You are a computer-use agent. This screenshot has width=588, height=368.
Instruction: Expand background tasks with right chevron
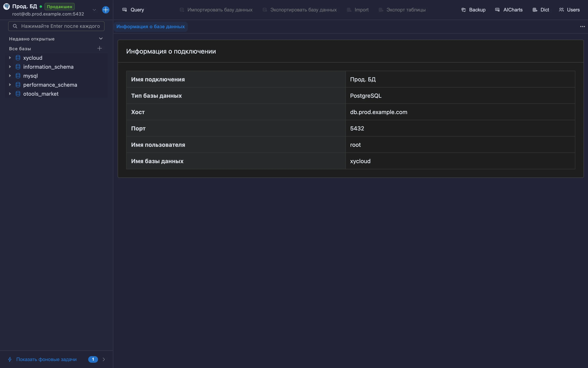click(x=104, y=359)
